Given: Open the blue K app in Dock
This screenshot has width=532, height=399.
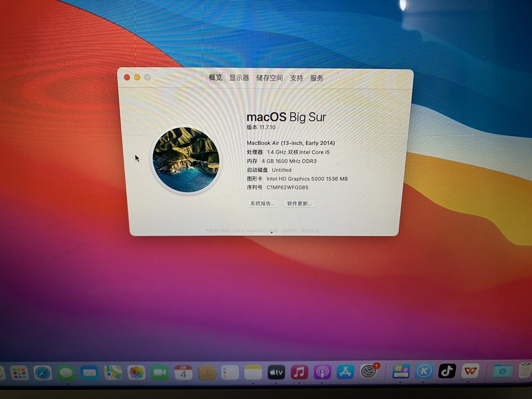Looking at the screenshot, I should pos(424,371).
